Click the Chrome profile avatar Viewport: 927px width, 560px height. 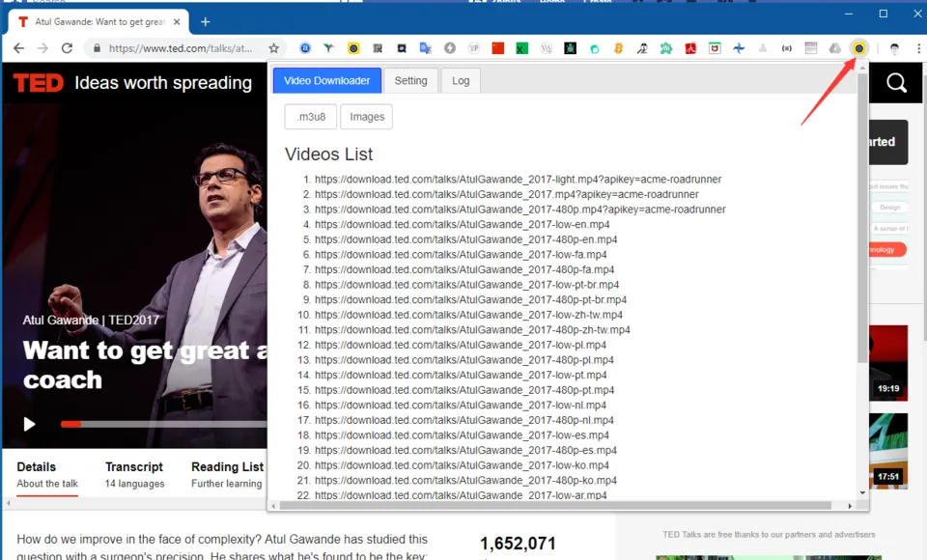(x=894, y=48)
